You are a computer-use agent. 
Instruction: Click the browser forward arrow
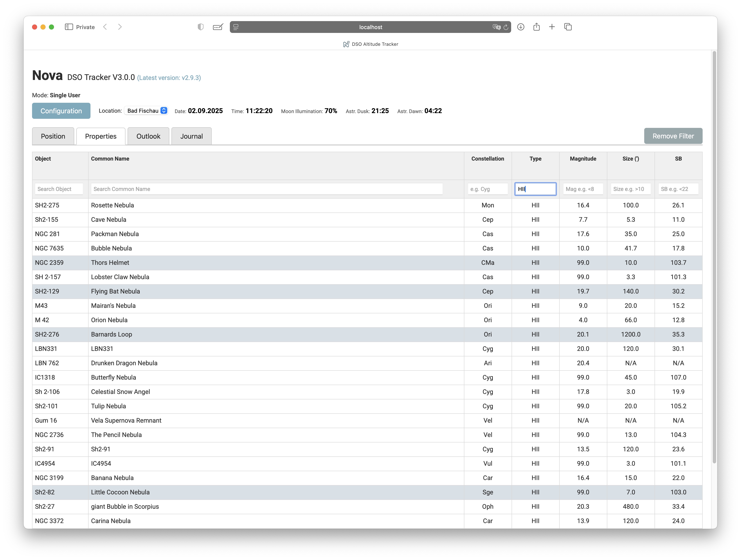coord(120,27)
